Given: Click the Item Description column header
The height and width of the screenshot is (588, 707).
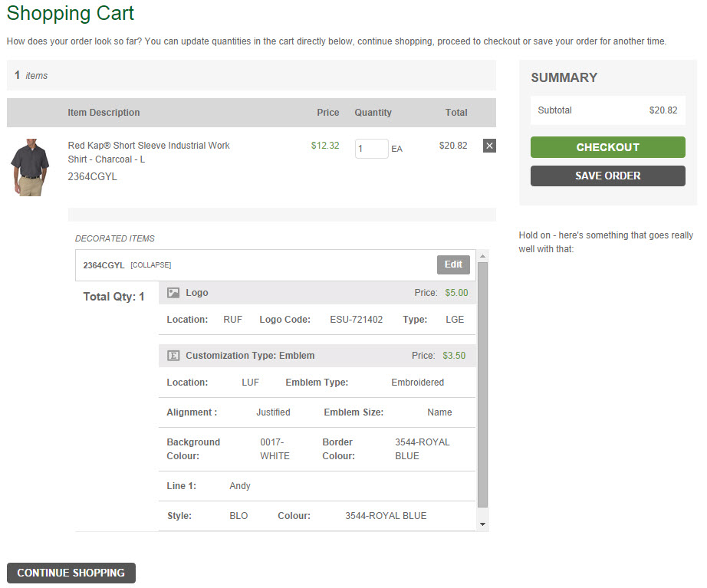Looking at the screenshot, I should click(x=104, y=113).
